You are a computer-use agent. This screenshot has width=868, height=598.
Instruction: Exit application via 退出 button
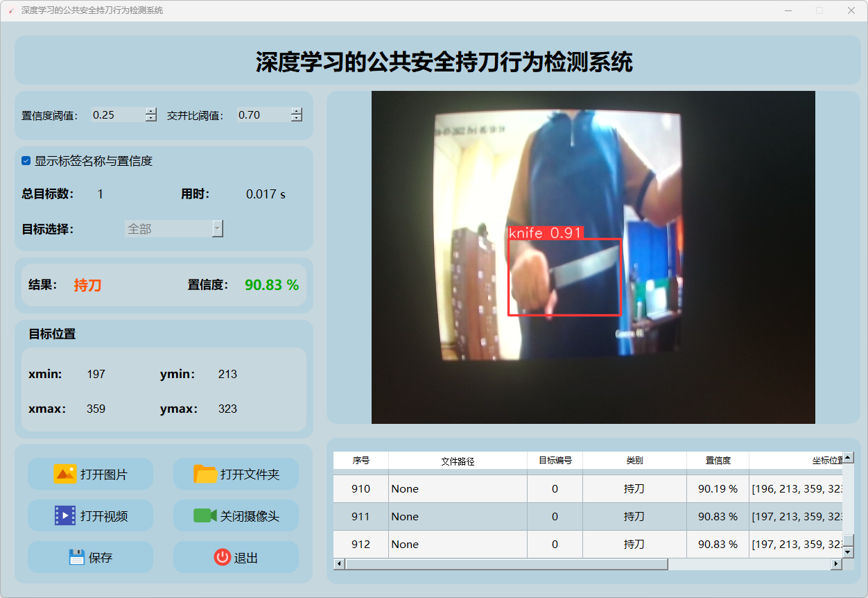pyautogui.click(x=236, y=557)
